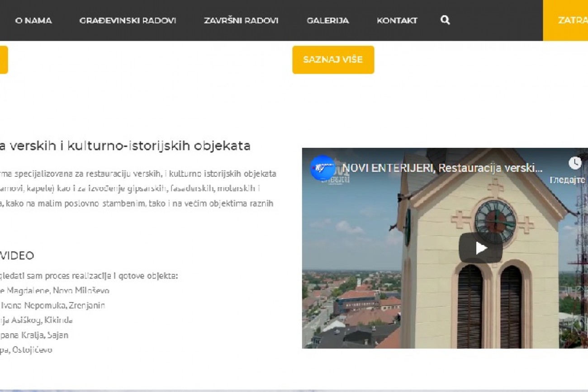Click the Watch Later clock icon on video
The height and width of the screenshot is (392, 588).
click(574, 163)
